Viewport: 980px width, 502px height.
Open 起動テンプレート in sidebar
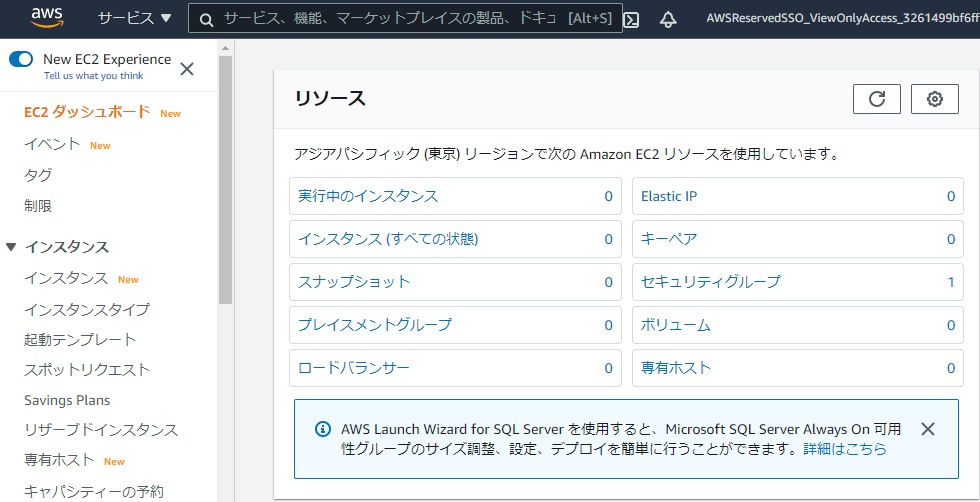click(80, 339)
